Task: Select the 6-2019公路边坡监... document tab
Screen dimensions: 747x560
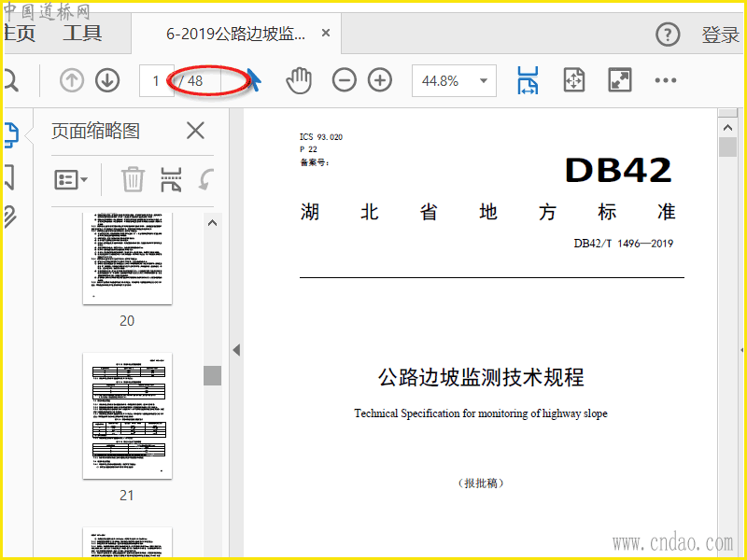Action: point(236,34)
